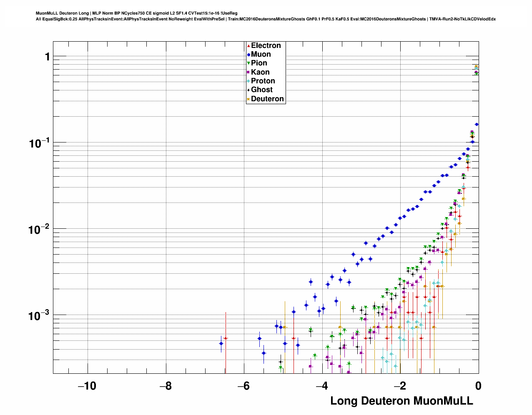Click the Kaon legend label

[260, 72]
